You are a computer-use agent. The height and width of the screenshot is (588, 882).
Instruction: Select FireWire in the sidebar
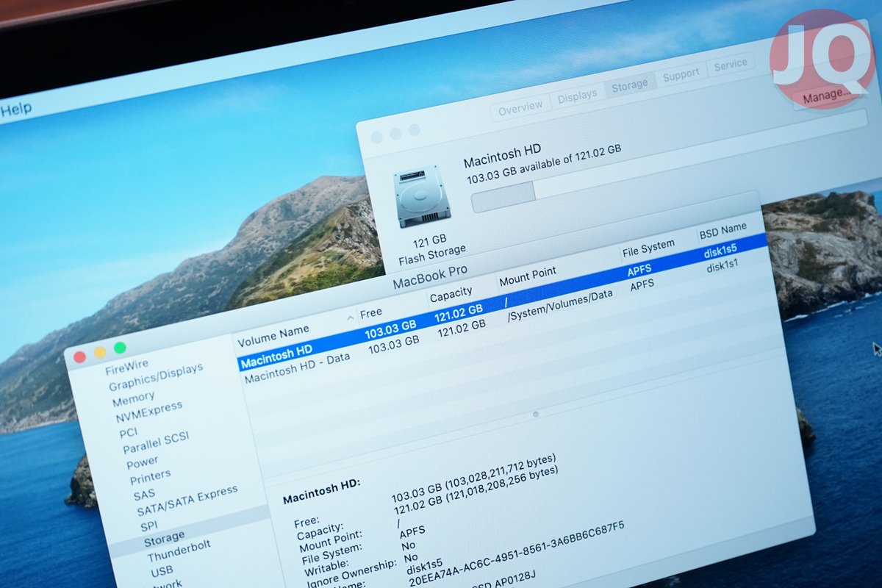pos(126,367)
